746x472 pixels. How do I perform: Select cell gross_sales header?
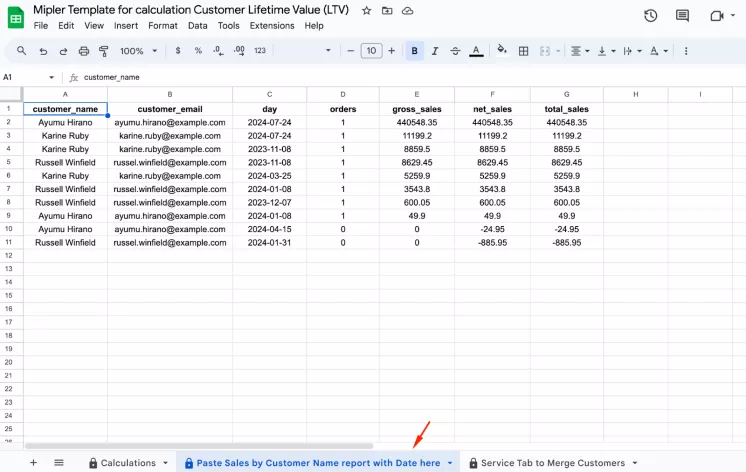coord(417,109)
